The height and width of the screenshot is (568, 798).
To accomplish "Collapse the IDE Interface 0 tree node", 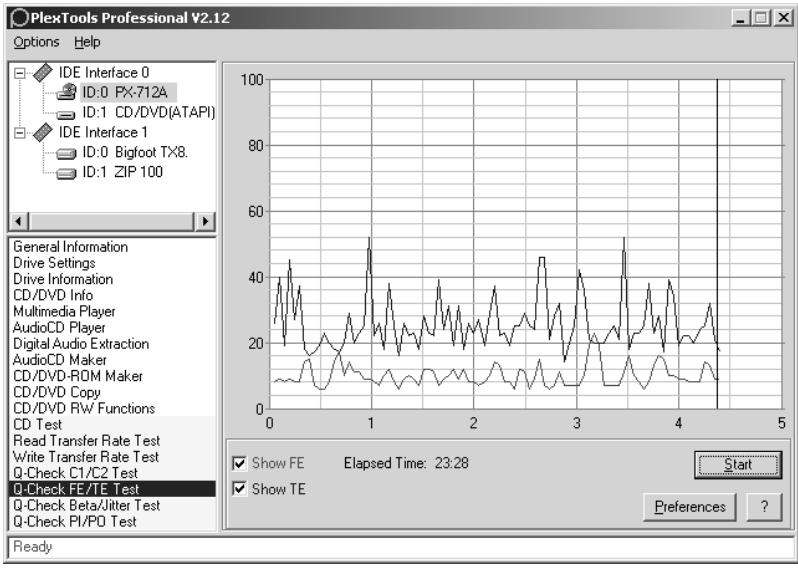I will [x=19, y=73].
